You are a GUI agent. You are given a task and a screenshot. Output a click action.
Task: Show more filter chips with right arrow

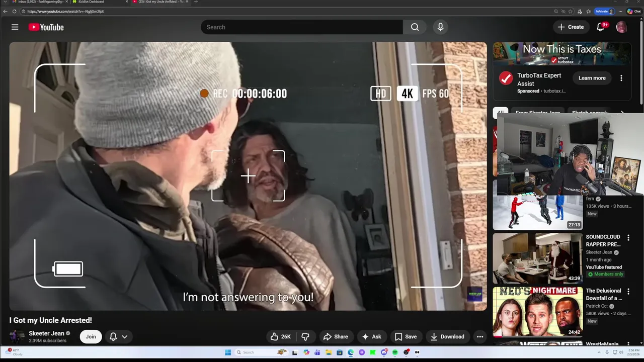622,113
